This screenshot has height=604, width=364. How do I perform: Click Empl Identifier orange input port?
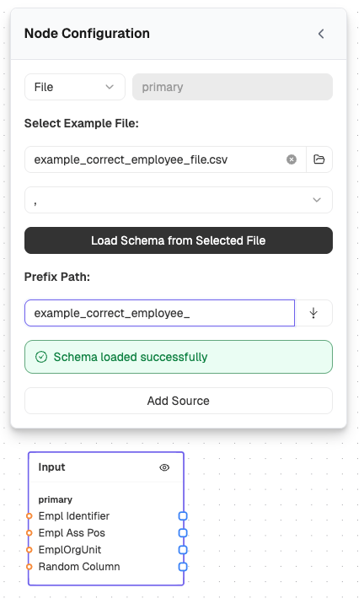[29, 515]
